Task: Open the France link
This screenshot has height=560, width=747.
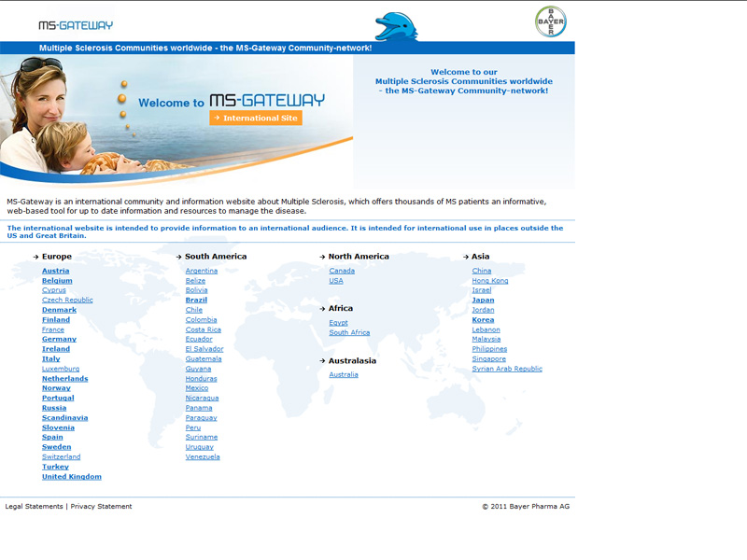Action: click(x=53, y=329)
